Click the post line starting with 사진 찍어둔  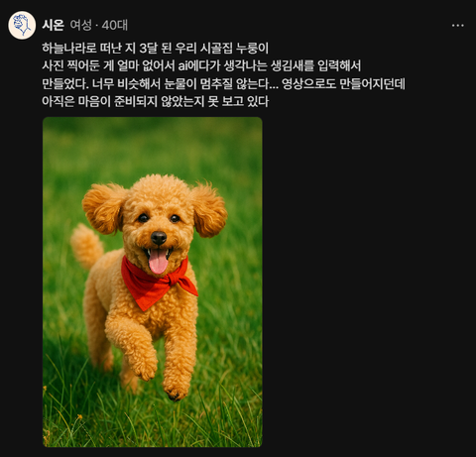201,65
